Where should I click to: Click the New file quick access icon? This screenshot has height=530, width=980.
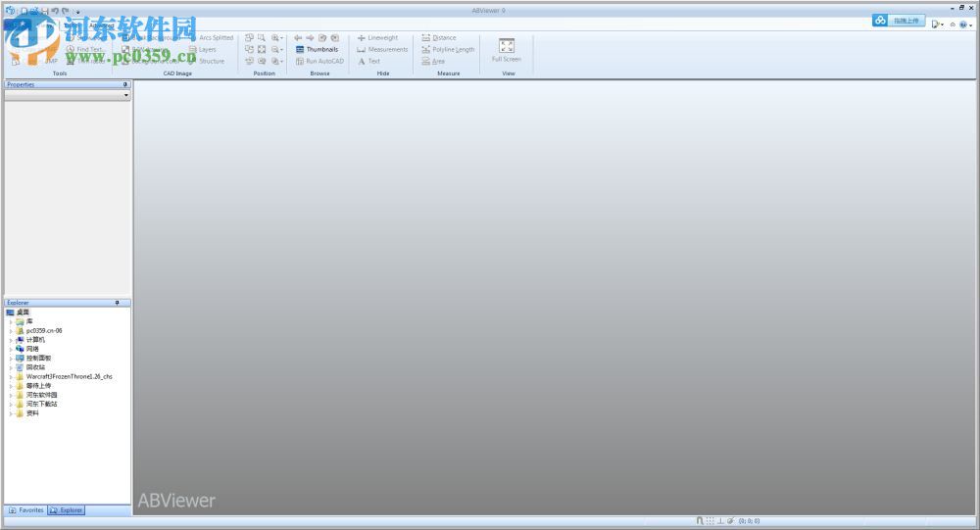[24, 11]
